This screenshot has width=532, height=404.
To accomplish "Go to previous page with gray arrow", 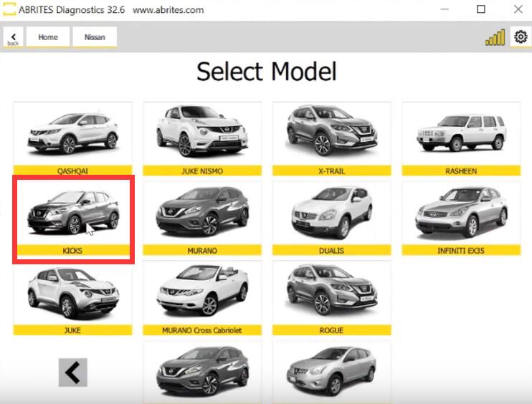I will pos(73,372).
